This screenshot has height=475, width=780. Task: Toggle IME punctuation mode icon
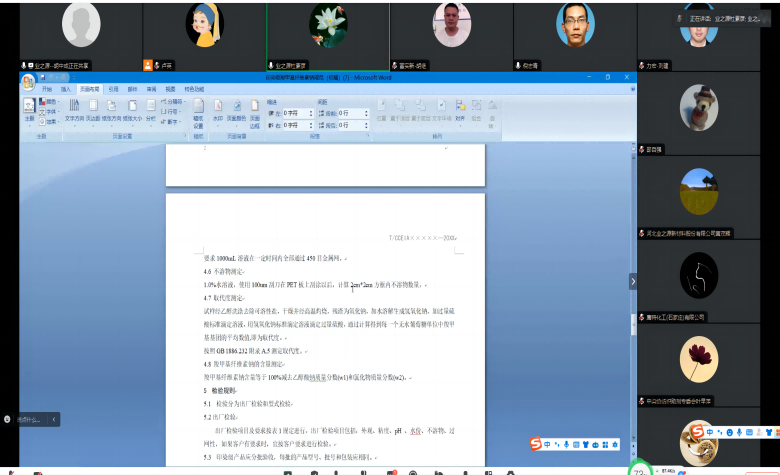(x=557, y=445)
